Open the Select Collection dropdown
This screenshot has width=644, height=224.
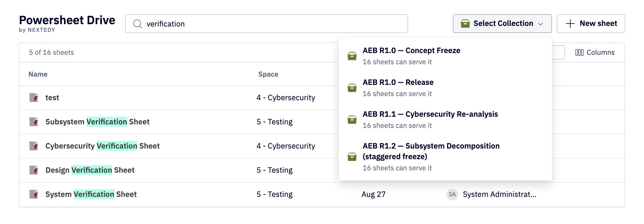click(x=502, y=24)
